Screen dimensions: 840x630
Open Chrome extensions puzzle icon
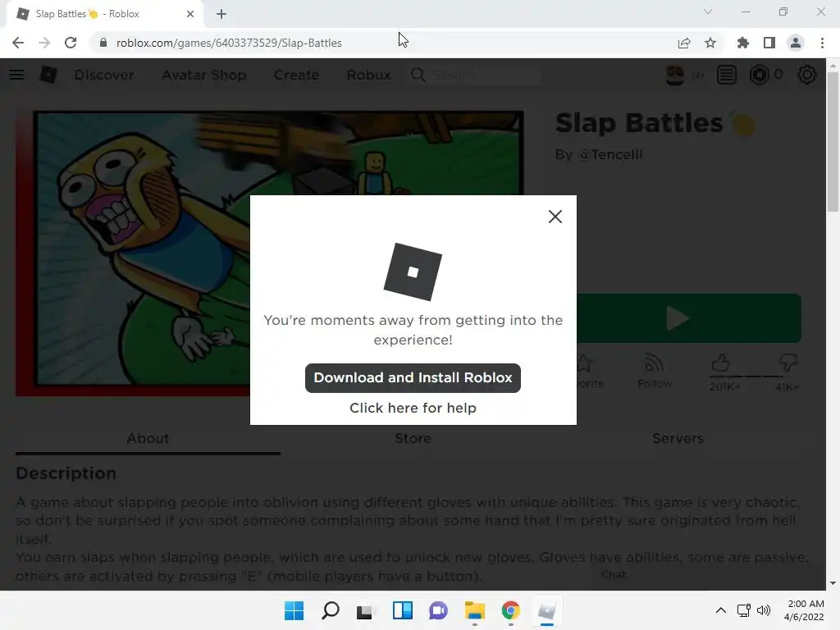click(x=743, y=43)
